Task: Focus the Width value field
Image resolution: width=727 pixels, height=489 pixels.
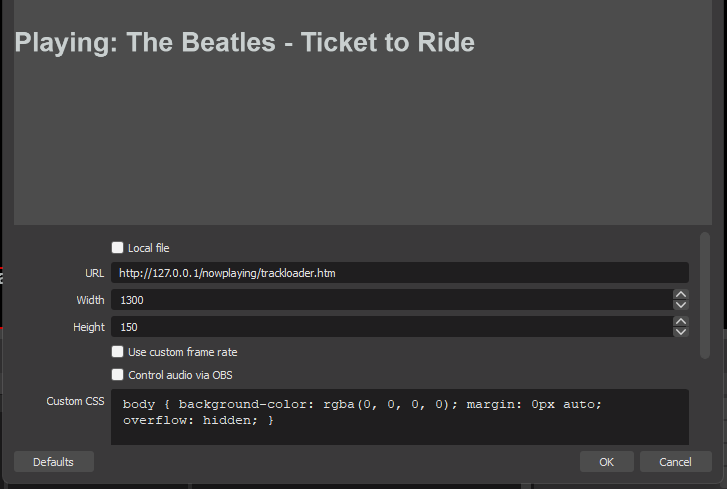Action: 392,300
